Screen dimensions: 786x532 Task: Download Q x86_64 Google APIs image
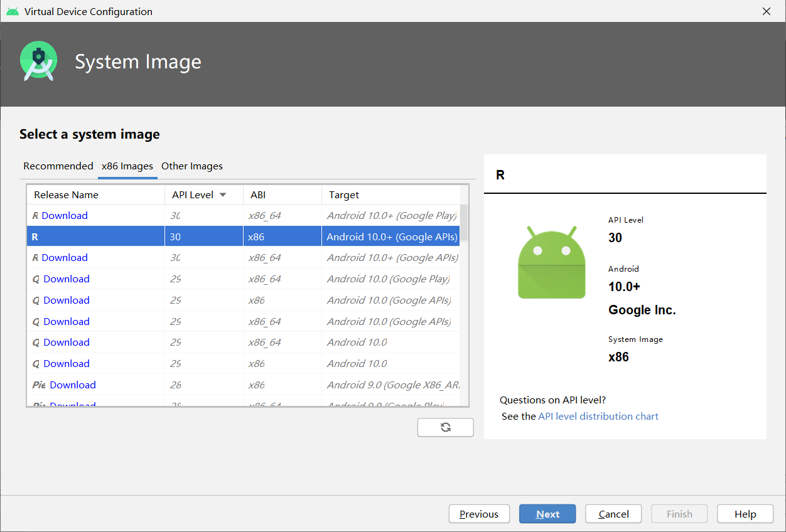point(67,321)
